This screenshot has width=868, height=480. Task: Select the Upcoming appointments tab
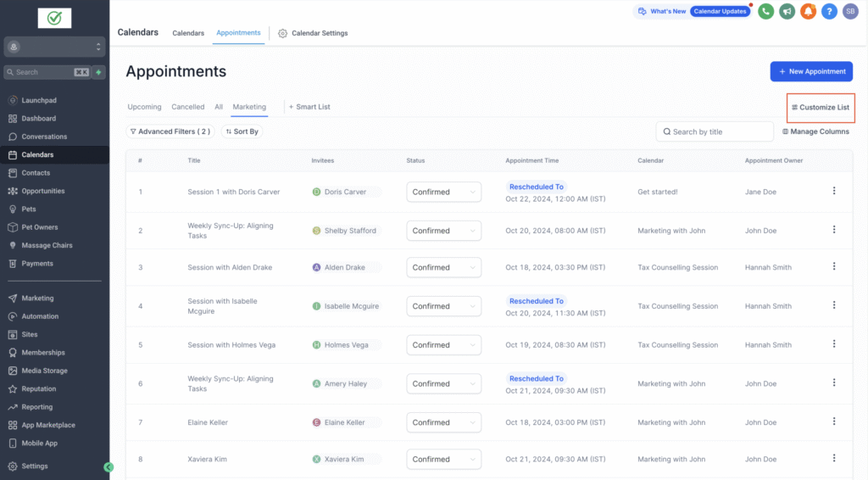pos(144,107)
